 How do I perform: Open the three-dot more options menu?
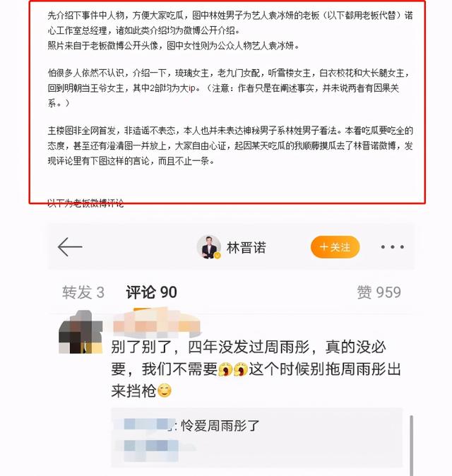click(x=392, y=246)
